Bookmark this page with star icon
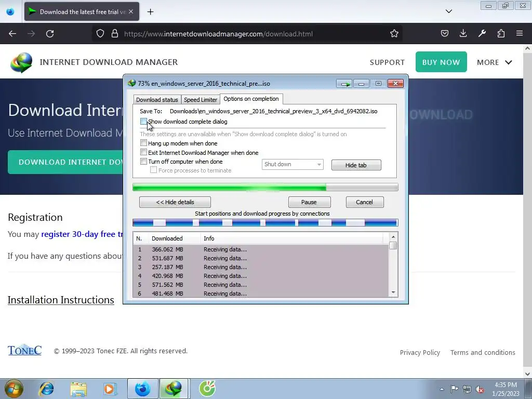The image size is (532, 399). 394,34
